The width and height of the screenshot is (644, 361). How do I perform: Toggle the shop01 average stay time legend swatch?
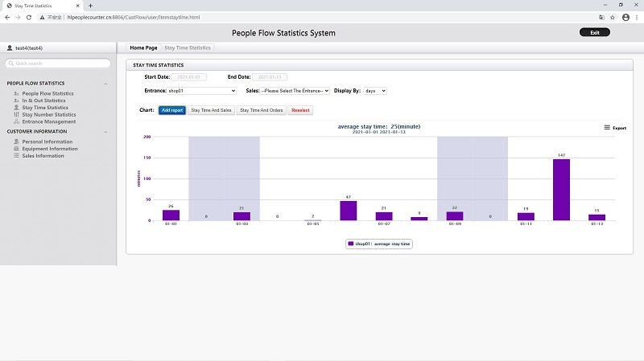(x=351, y=244)
